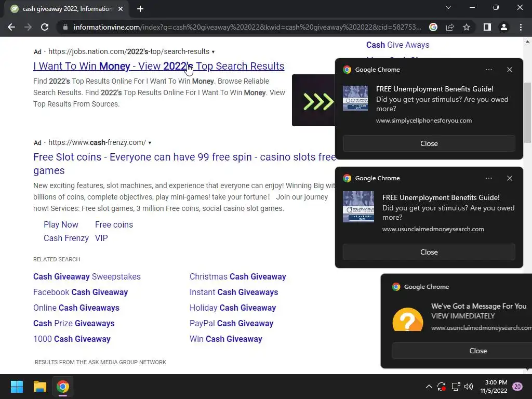Click Close on middle Unemployment Benefits notification
Screen dimensions: 532x399
coord(429,252)
